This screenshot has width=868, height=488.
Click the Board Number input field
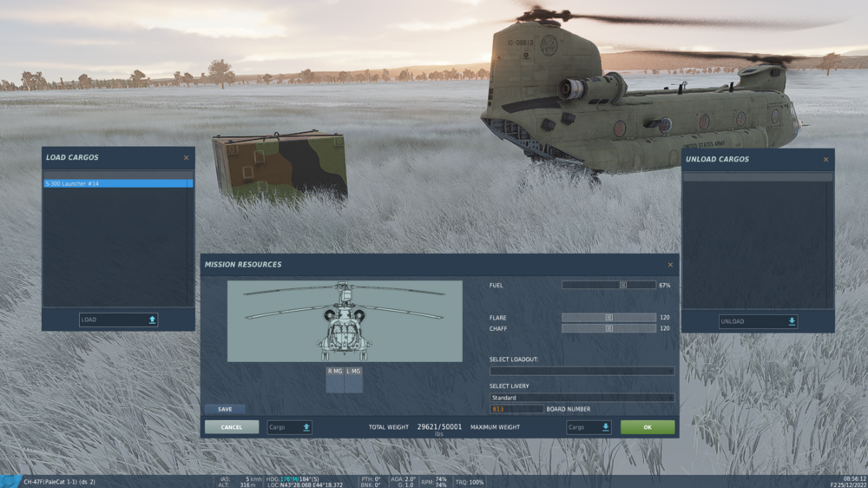516,409
